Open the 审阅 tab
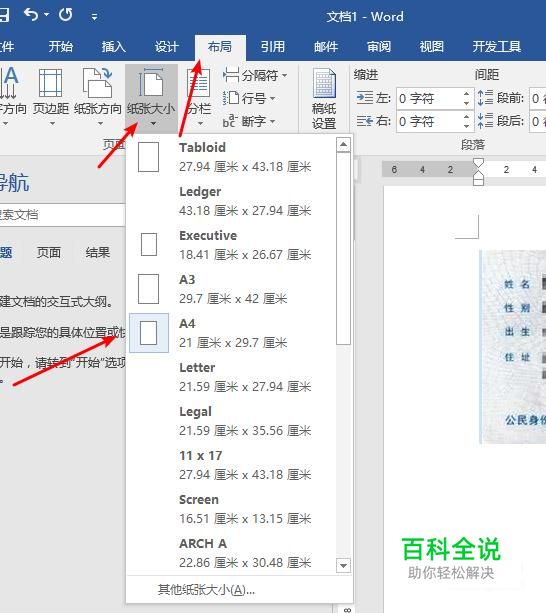Image resolution: width=546 pixels, height=613 pixels. click(379, 47)
